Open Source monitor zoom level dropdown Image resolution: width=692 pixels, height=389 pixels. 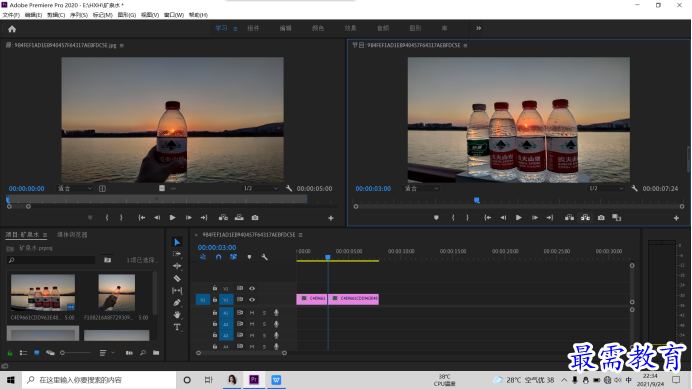click(75, 189)
